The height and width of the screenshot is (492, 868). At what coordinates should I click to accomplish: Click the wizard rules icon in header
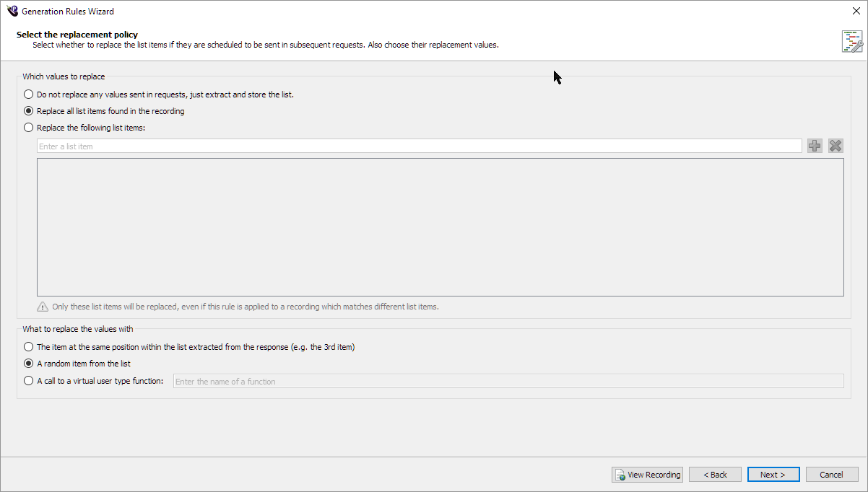(x=852, y=41)
